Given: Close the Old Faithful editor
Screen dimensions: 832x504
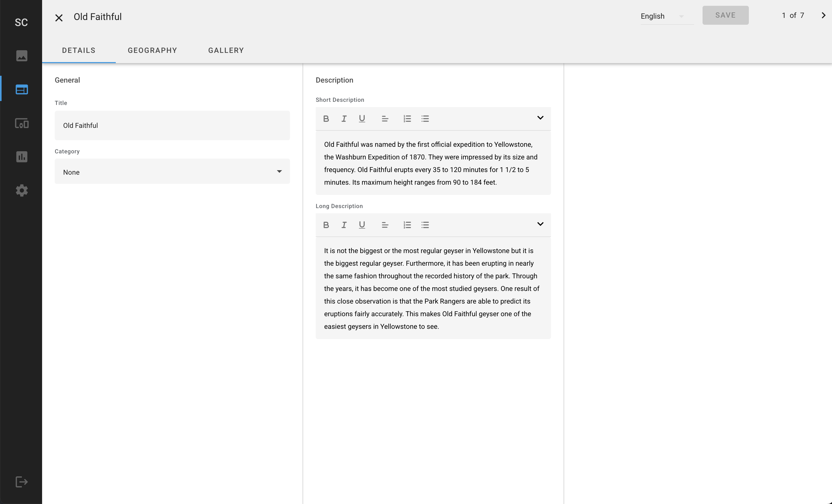Looking at the screenshot, I should pos(59,18).
